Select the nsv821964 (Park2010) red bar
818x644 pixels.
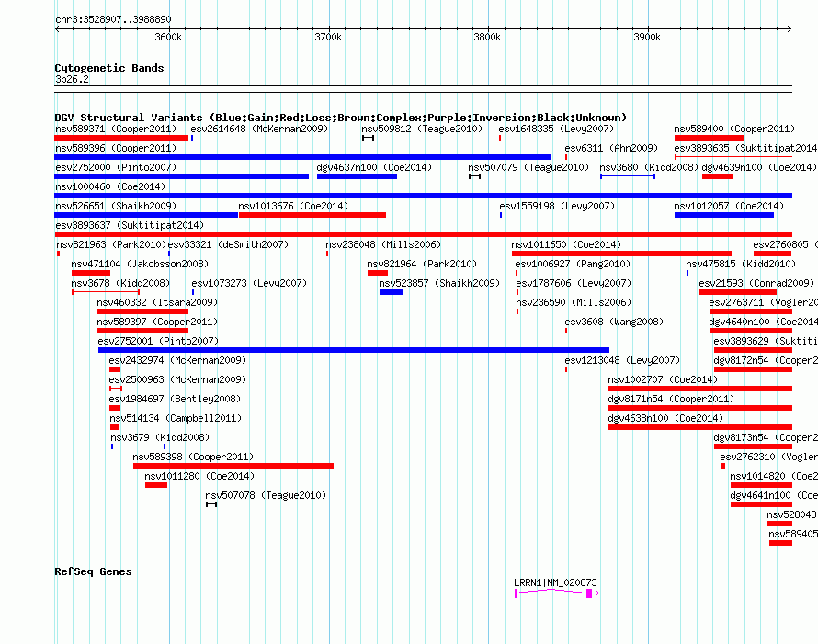pos(377,273)
